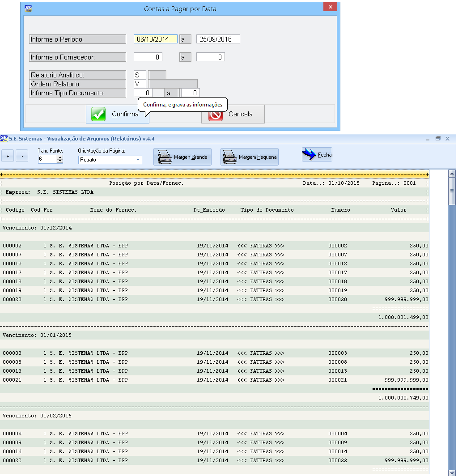Close the Contas a Pagar por Data dialog
The width and height of the screenshot is (458, 476).
pyautogui.click(x=330, y=8)
